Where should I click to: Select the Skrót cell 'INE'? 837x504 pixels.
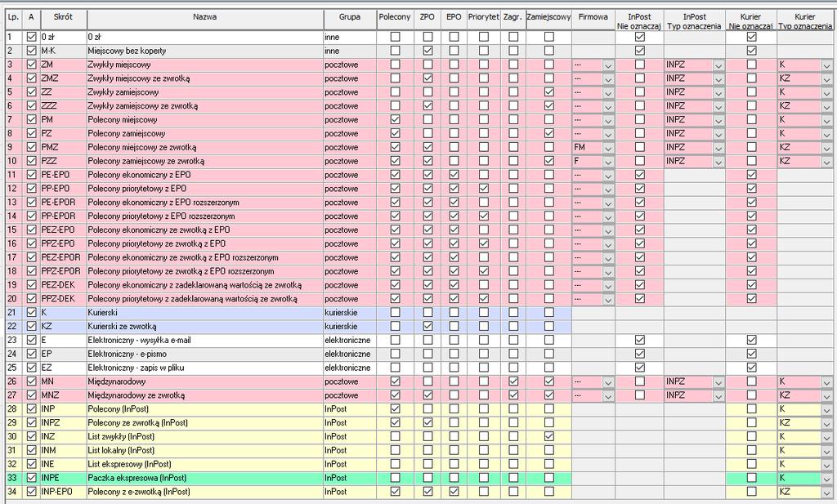(x=64, y=464)
